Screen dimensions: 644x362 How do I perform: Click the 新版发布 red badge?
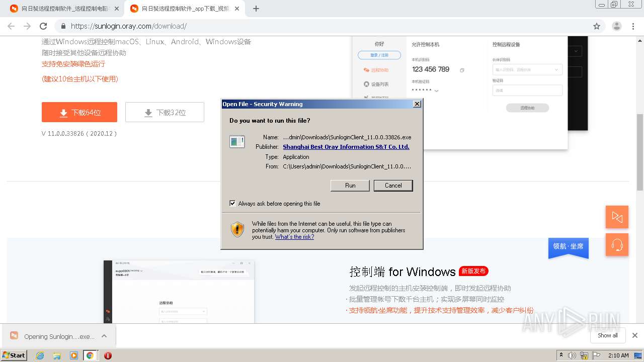pos(473,271)
